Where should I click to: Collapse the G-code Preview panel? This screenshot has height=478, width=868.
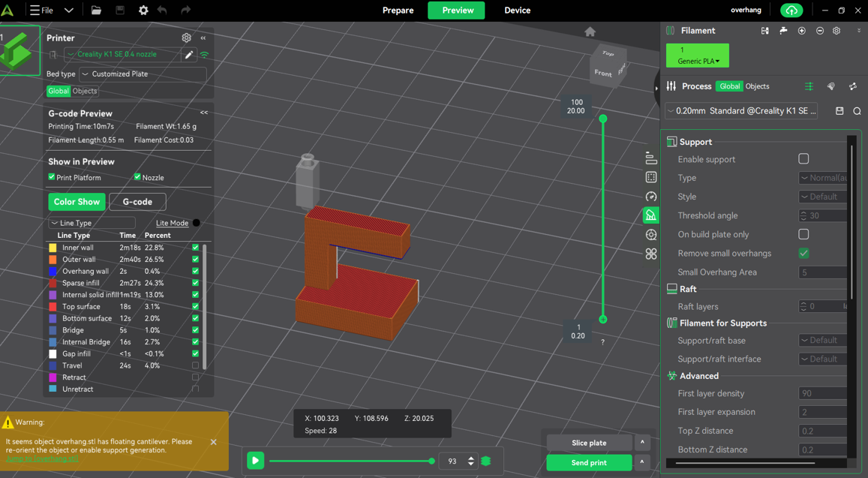[204, 113]
